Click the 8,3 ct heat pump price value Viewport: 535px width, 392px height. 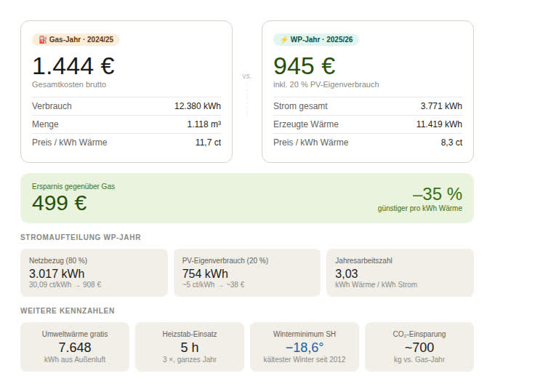[x=451, y=143]
